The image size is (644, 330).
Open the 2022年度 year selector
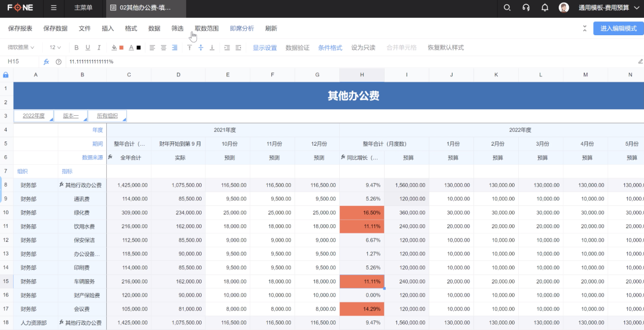33,116
